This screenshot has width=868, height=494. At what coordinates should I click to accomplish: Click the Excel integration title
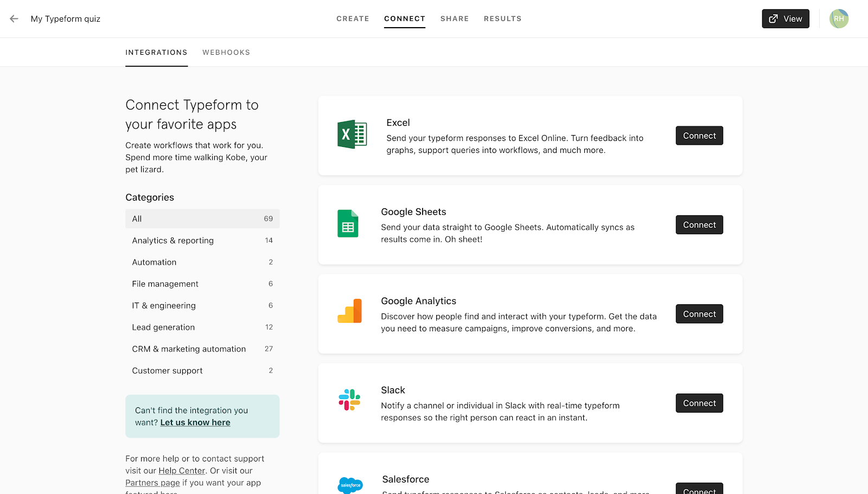point(398,123)
